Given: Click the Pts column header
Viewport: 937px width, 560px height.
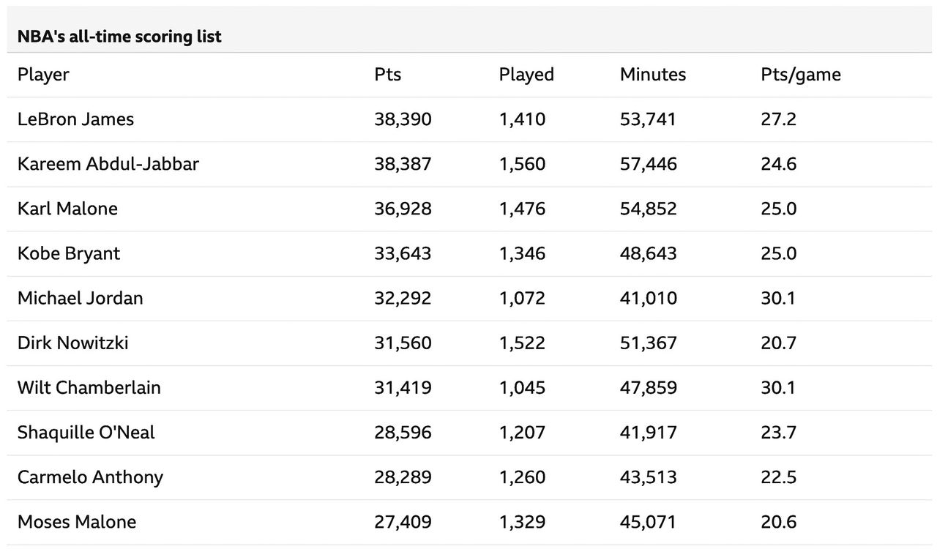Looking at the screenshot, I should [x=387, y=75].
